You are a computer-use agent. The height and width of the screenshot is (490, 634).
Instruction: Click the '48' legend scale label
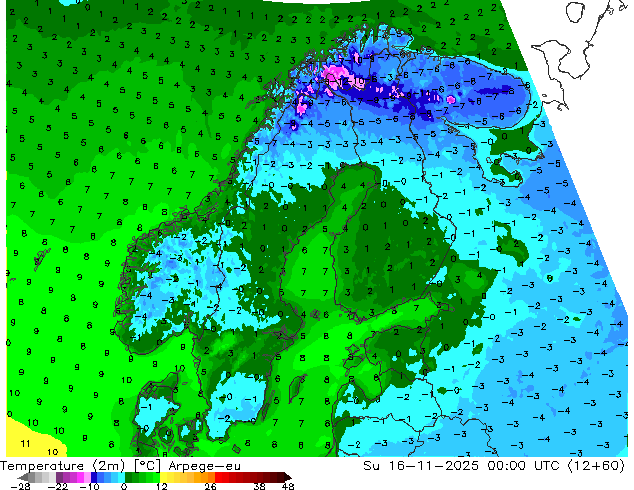click(x=288, y=486)
